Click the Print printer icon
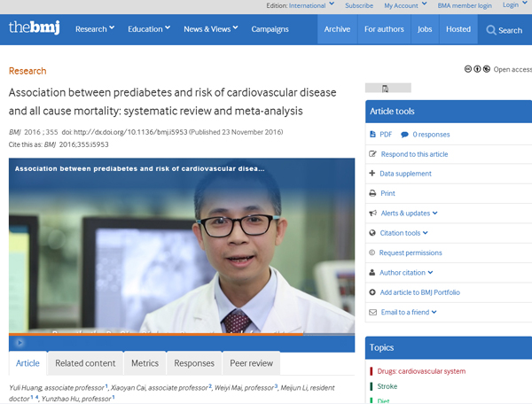532x404 pixels. coord(372,193)
